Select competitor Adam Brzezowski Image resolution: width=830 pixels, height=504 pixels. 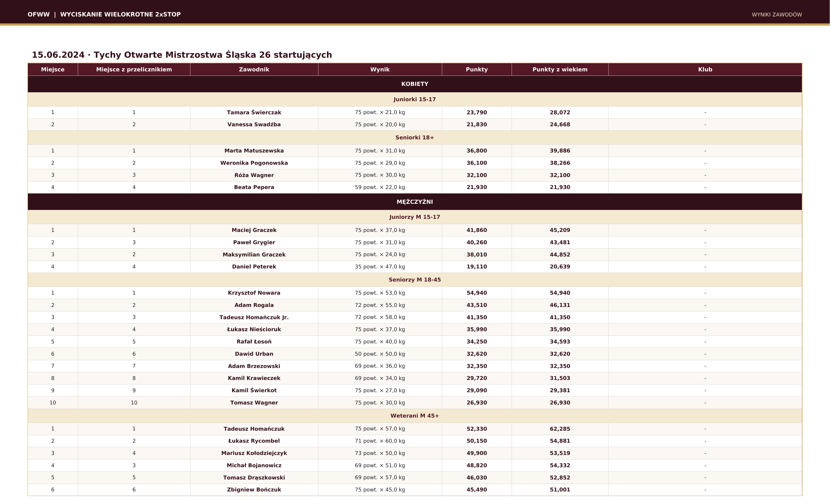(254, 366)
